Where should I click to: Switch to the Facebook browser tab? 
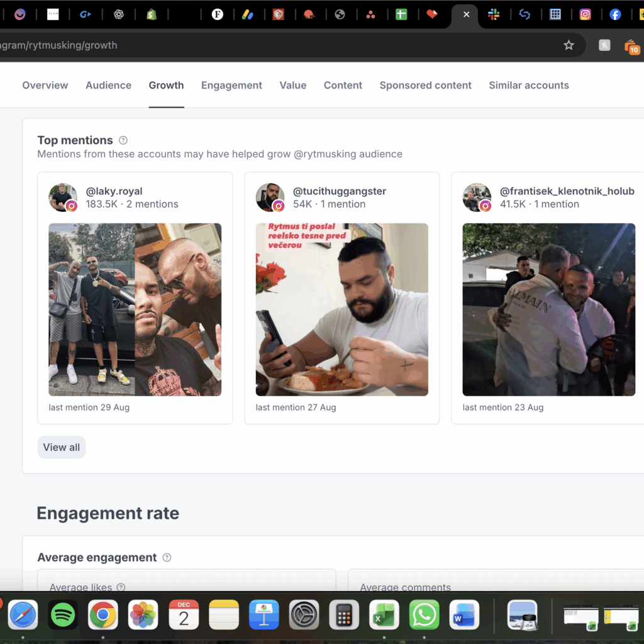click(615, 14)
